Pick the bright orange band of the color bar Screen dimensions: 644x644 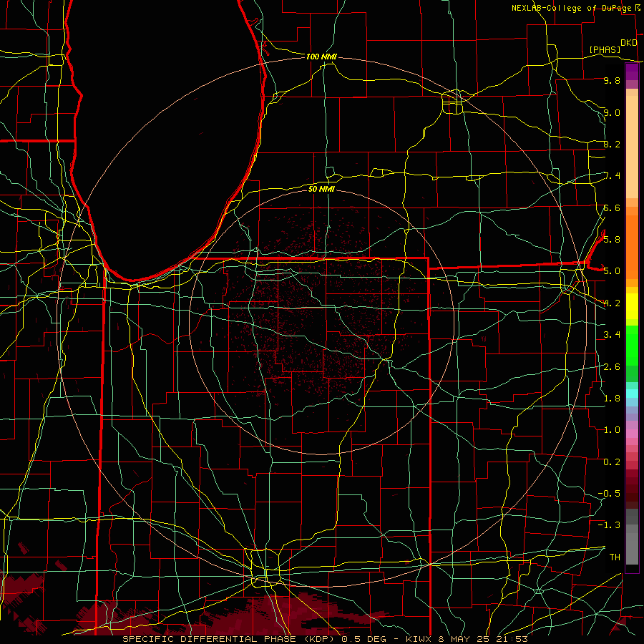tap(632, 246)
